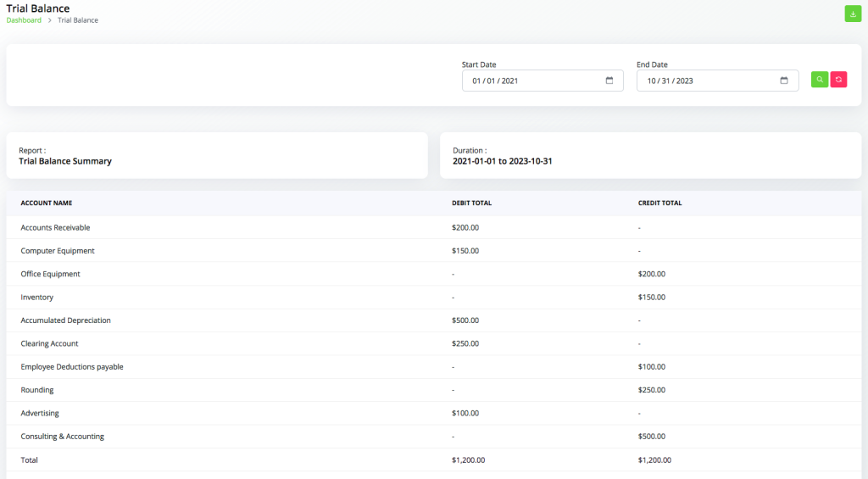The image size is (868, 479).
Task: Select the month 10 in End Date
Action: click(652, 81)
